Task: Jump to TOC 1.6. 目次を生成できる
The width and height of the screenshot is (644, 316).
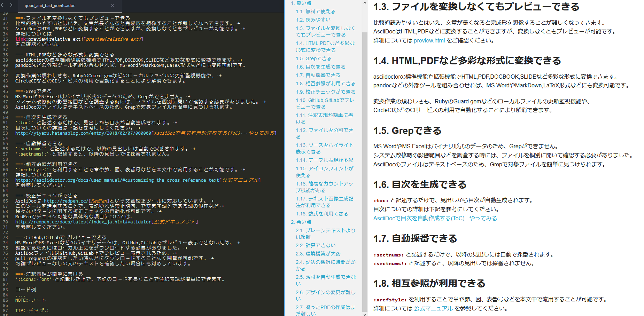Action: 320,67
